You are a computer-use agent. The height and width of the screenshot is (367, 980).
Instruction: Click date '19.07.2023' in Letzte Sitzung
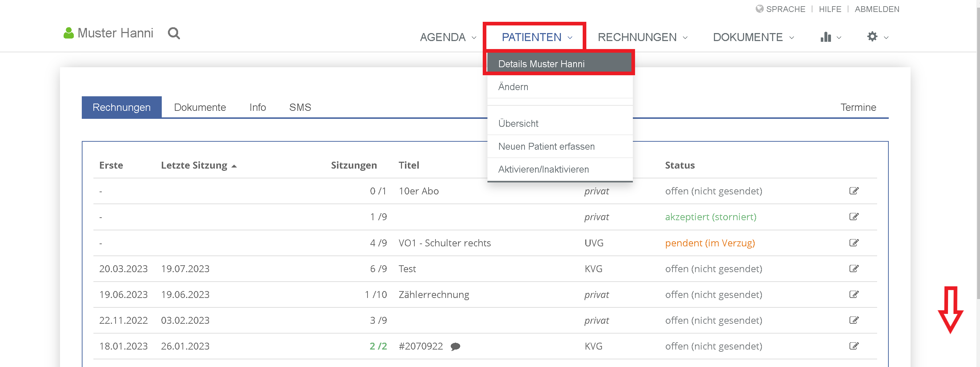pyautogui.click(x=185, y=269)
